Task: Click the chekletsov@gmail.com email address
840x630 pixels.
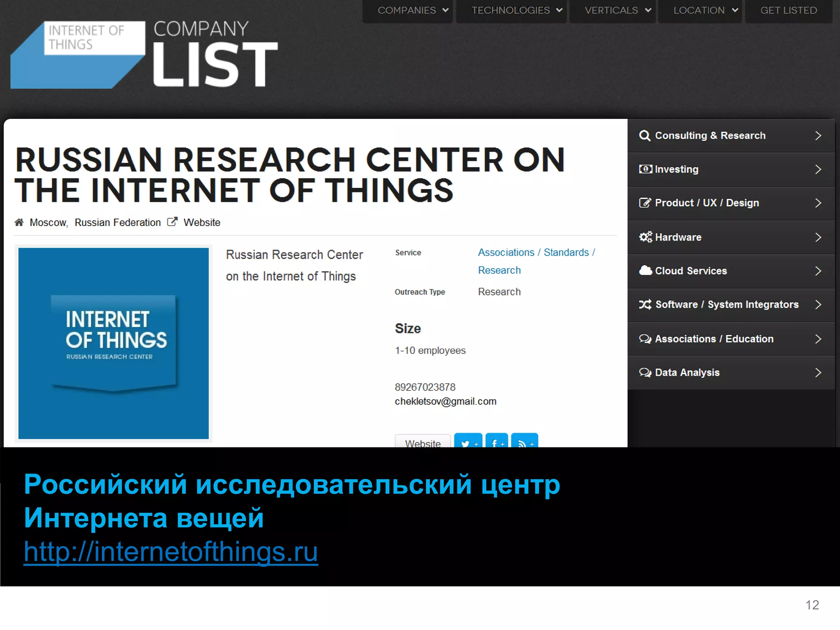Action: (445, 402)
